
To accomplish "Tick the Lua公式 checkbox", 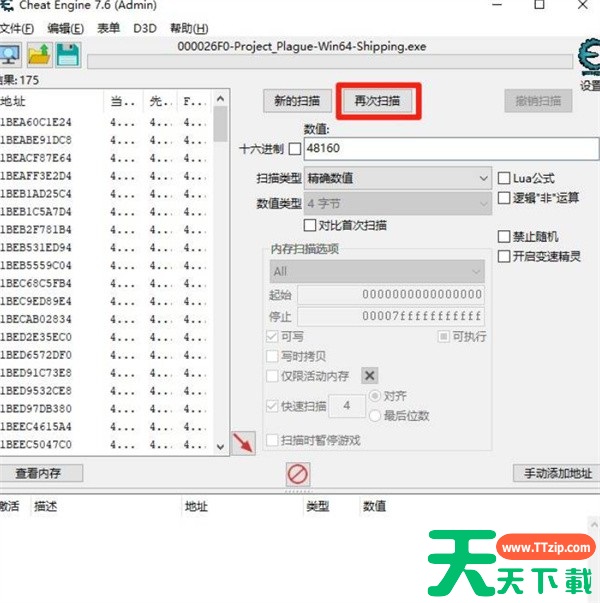I will tap(504, 178).
